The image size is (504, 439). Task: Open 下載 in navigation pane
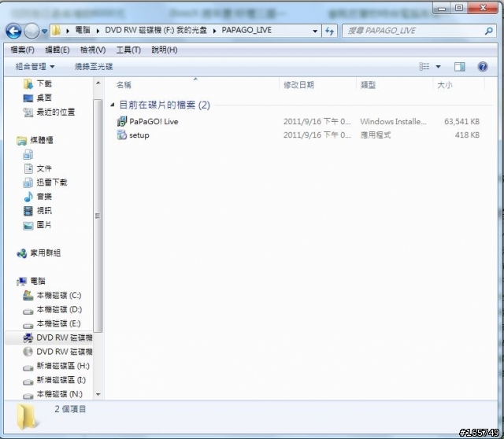pos(44,83)
